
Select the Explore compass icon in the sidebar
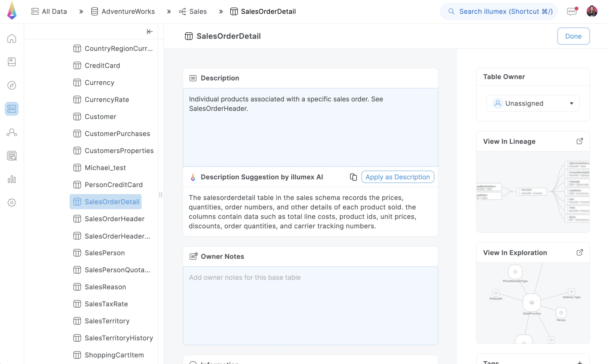pyautogui.click(x=12, y=85)
